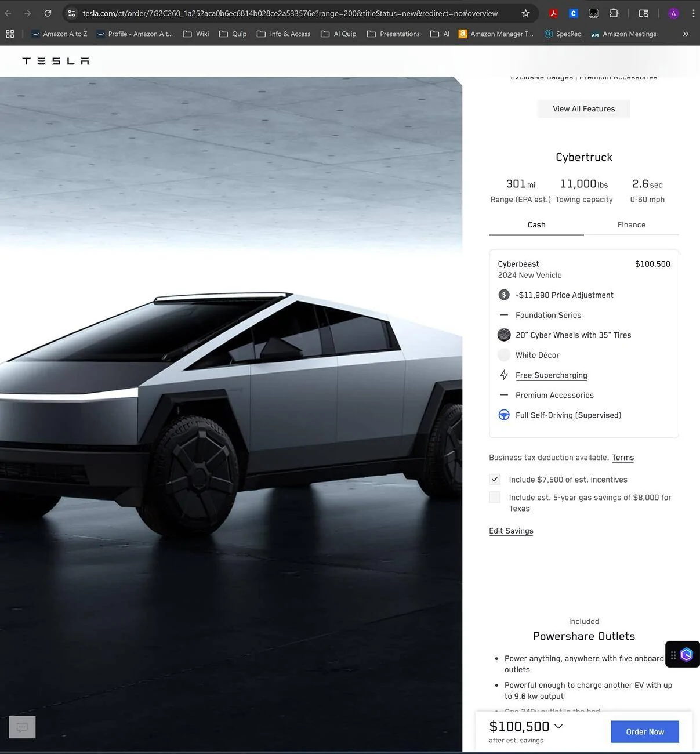This screenshot has height=754, width=700.
Task: Click the Edit Savings link
Action: tap(511, 531)
